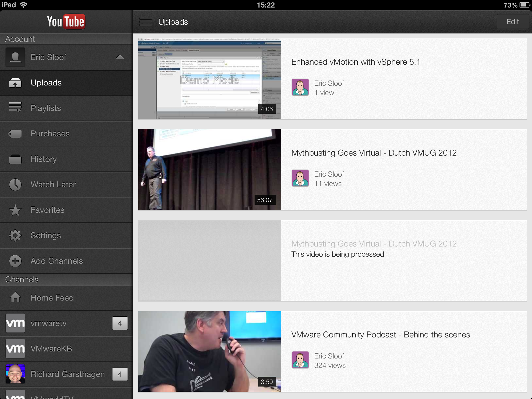
Task: Play the Enhanced vMotion video thumbnail
Action: coord(209,79)
